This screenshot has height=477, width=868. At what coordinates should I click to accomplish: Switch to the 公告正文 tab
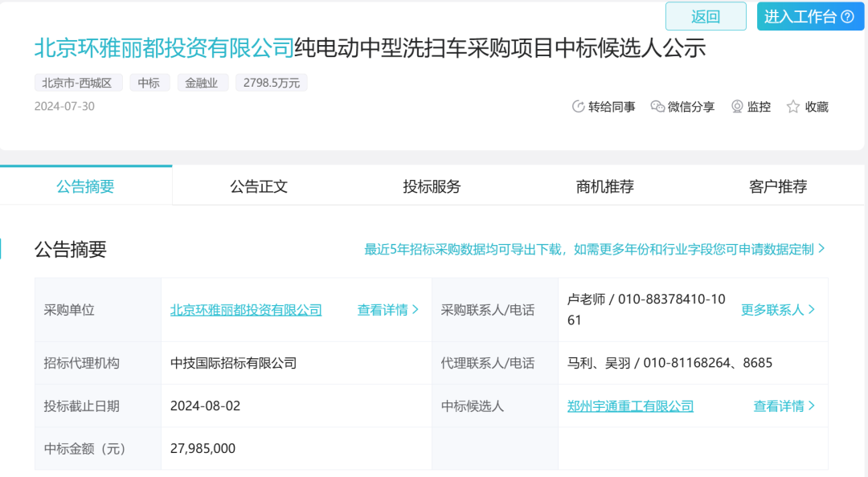pos(259,186)
